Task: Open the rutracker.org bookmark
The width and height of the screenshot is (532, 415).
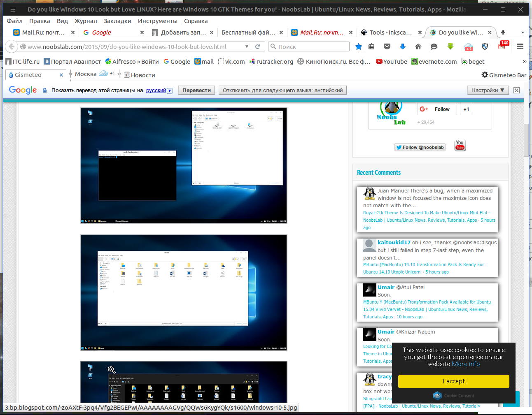Action: tap(271, 62)
